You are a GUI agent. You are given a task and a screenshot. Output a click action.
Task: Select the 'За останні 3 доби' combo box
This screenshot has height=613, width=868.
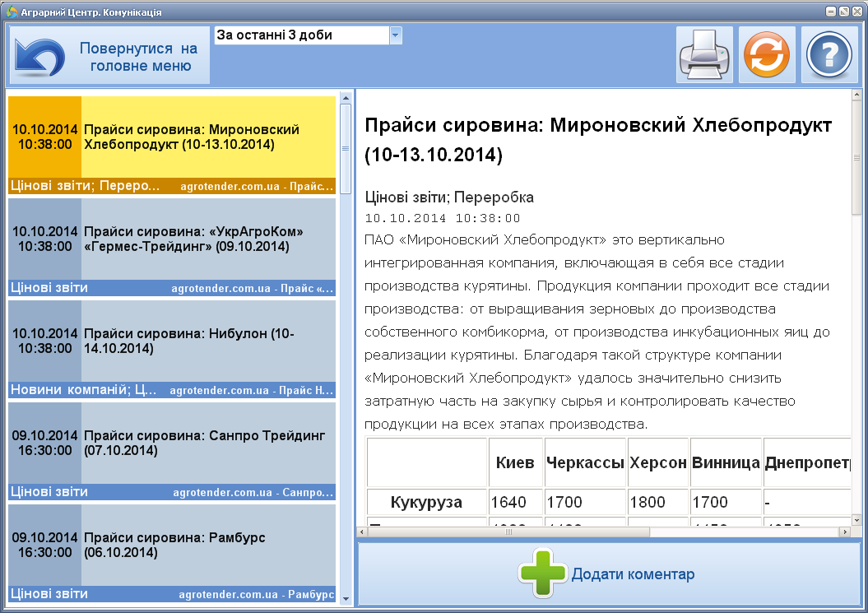[308, 35]
